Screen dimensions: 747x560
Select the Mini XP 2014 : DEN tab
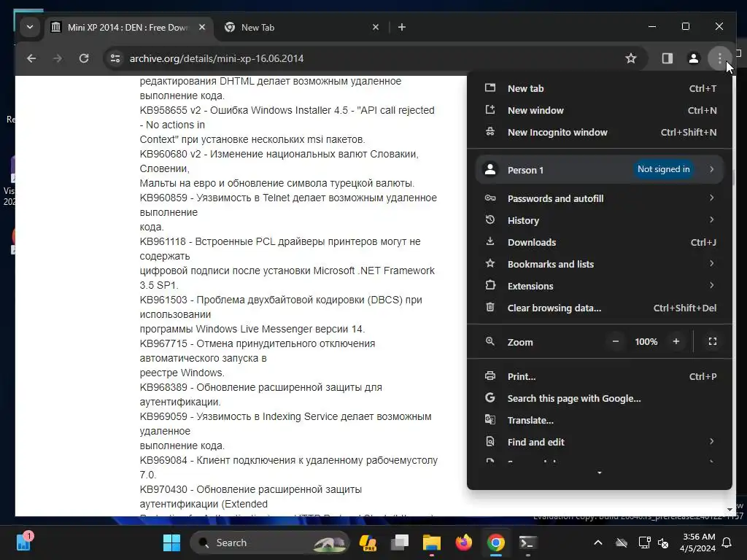coord(128,27)
